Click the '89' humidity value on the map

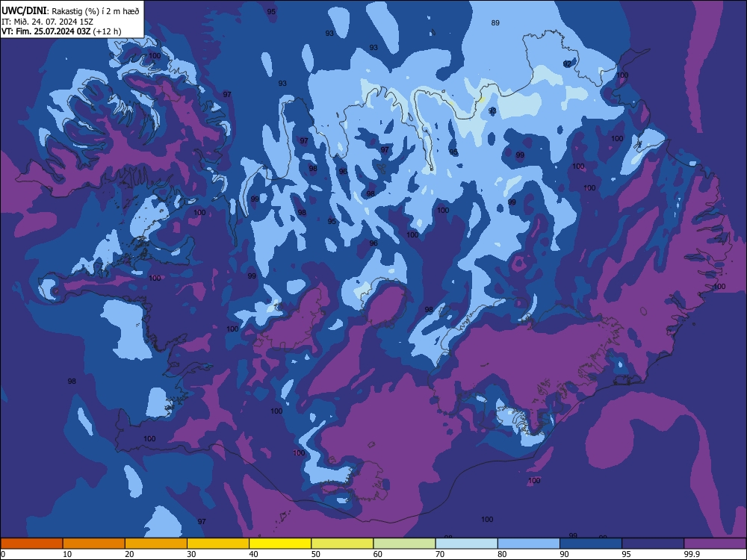(495, 23)
